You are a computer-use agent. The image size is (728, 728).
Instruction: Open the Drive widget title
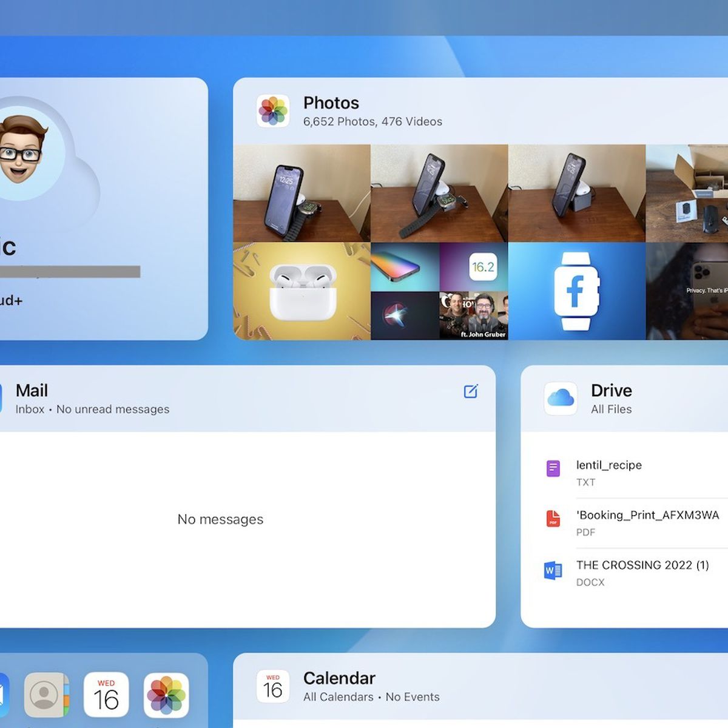point(612,390)
